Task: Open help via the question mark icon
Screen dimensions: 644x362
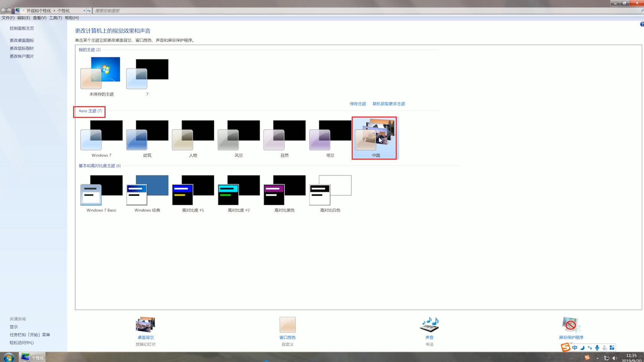Action: (642, 24)
